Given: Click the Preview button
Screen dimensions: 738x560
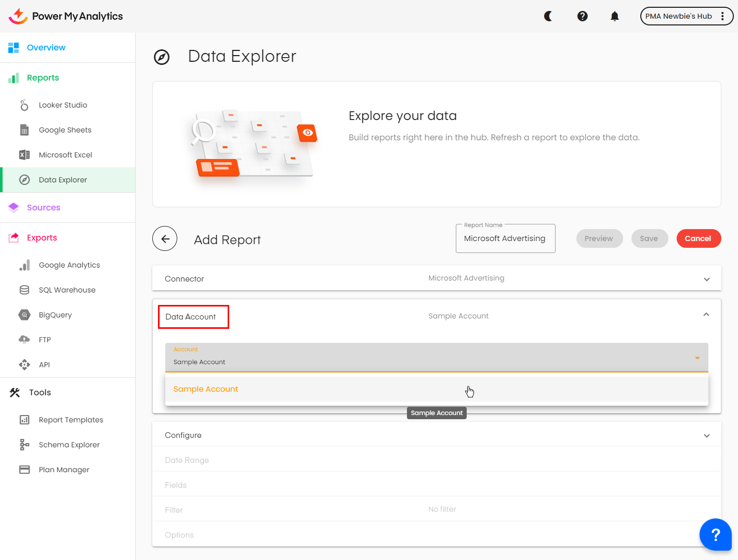Looking at the screenshot, I should coord(599,238).
